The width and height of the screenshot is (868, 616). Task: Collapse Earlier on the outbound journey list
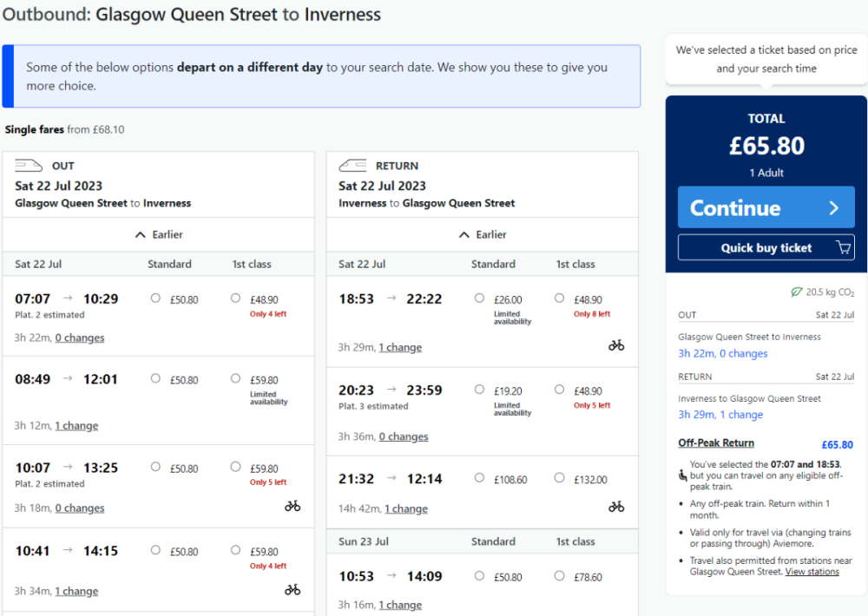159,233
